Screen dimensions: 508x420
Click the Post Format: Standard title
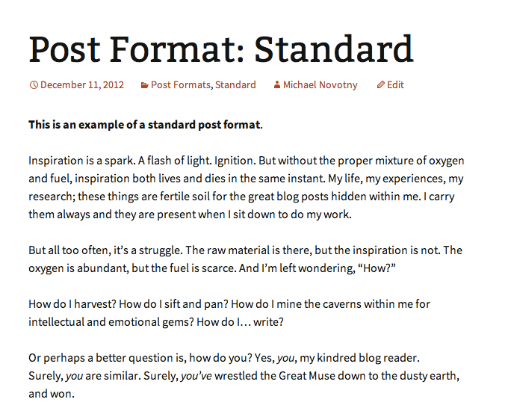coord(221,49)
